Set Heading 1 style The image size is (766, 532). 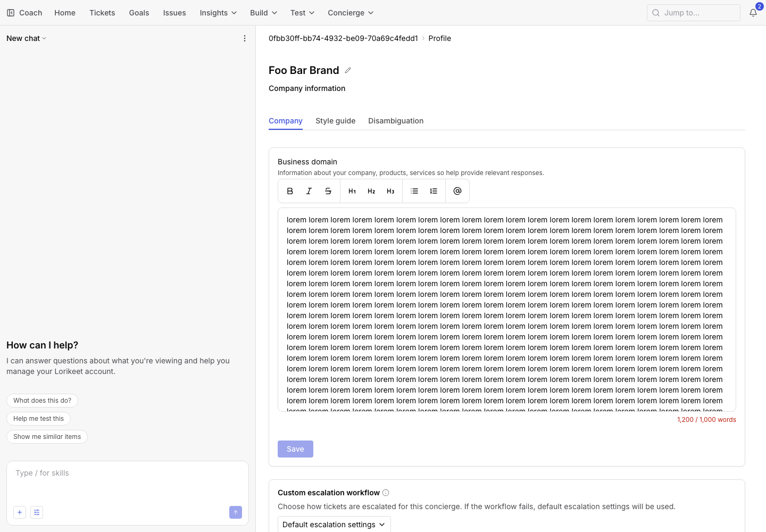(352, 191)
